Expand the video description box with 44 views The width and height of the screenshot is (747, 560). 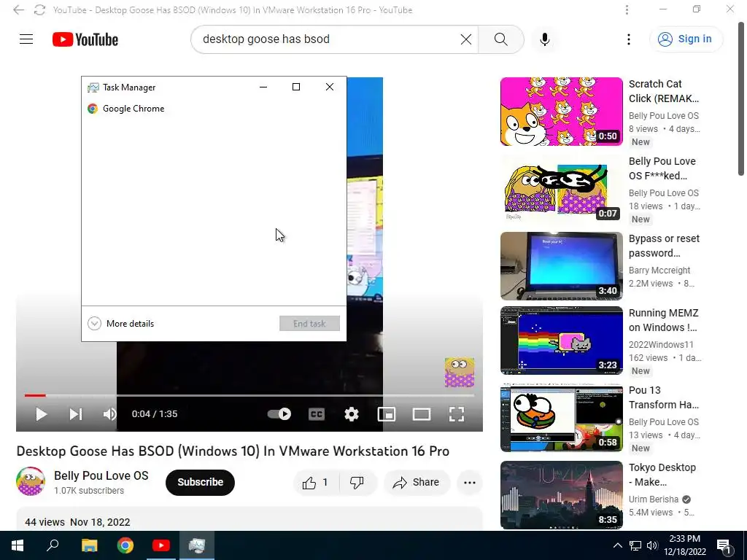coord(249,519)
